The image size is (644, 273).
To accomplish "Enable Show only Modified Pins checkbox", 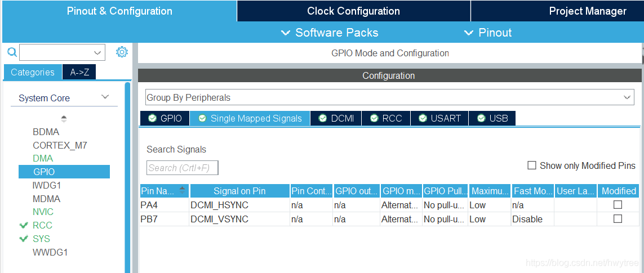I will pos(532,165).
